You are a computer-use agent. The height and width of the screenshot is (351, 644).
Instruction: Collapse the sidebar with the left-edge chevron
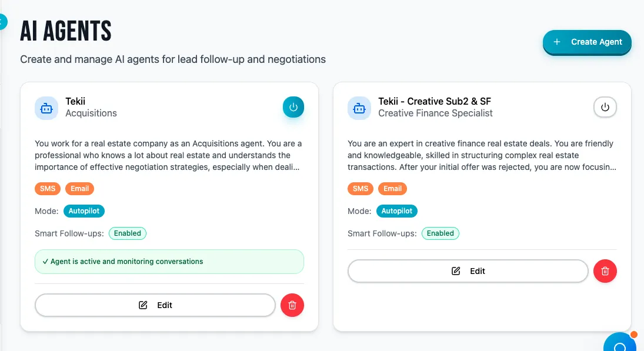pos(2,22)
